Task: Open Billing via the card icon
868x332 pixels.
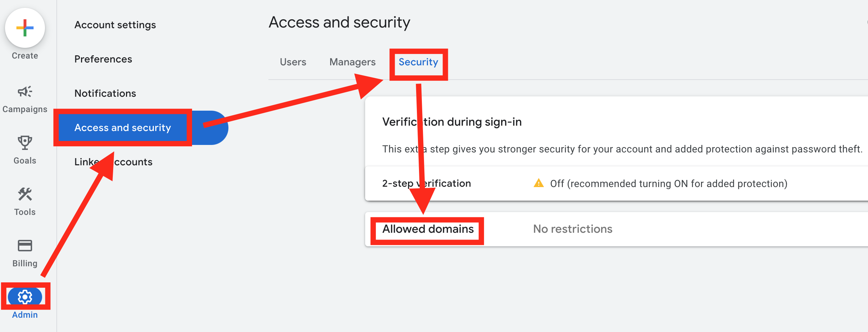Action: 25,246
